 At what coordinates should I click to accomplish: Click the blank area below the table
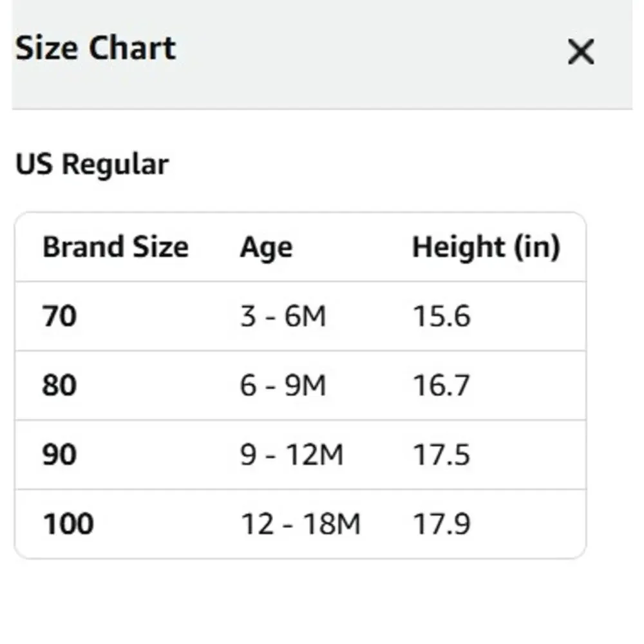[x=322, y=601]
